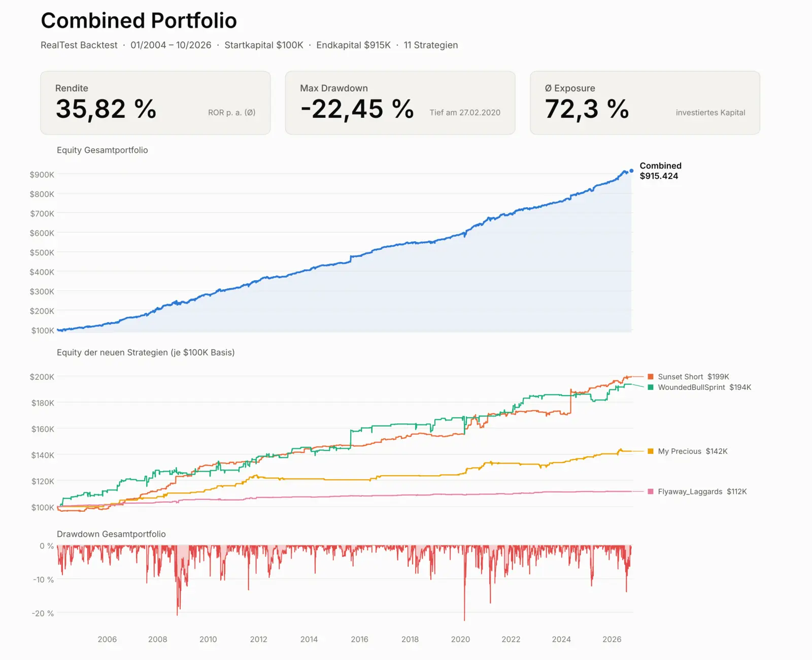
Task: Click the 2020 label on the x-axis
Action: [460, 640]
